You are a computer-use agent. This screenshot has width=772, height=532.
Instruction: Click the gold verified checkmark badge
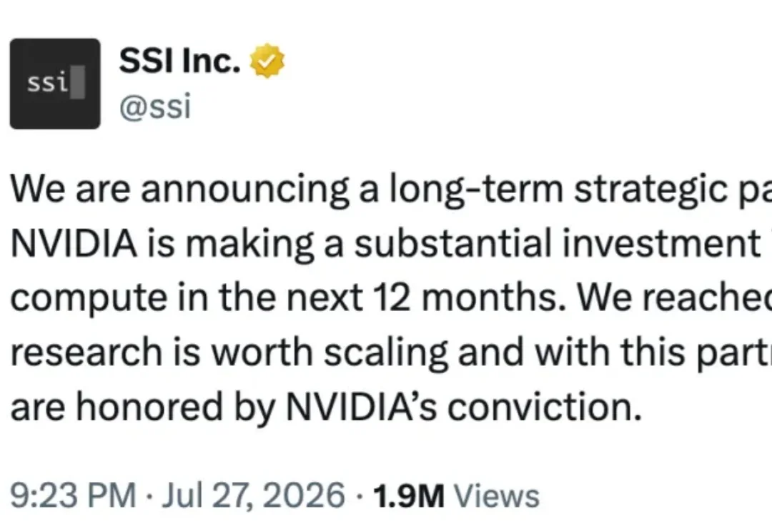pyautogui.click(x=267, y=61)
